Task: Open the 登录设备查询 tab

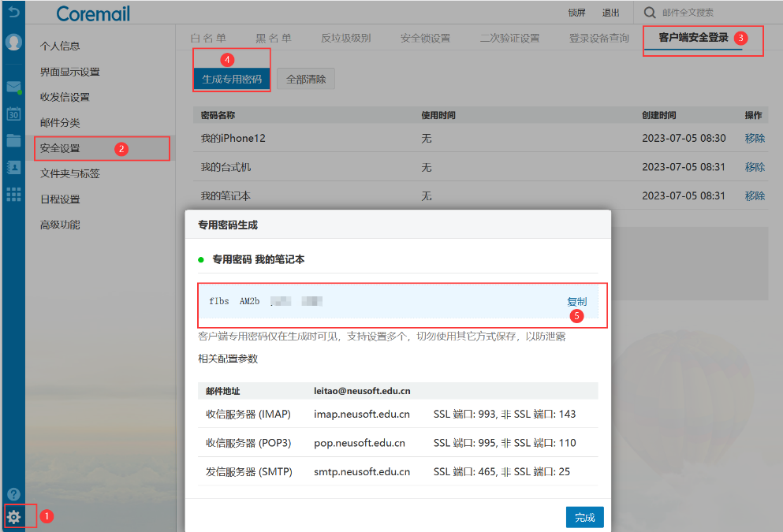Action: pos(598,38)
